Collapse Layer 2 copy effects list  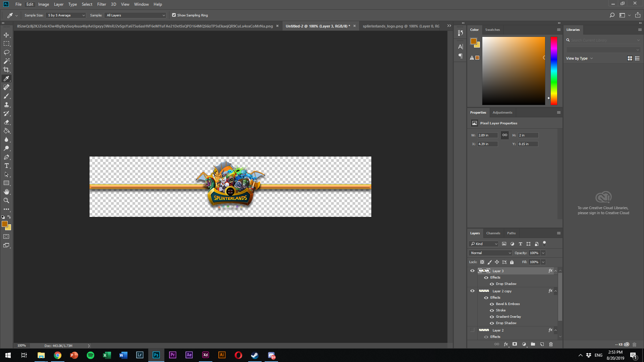[x=555, y=291]
